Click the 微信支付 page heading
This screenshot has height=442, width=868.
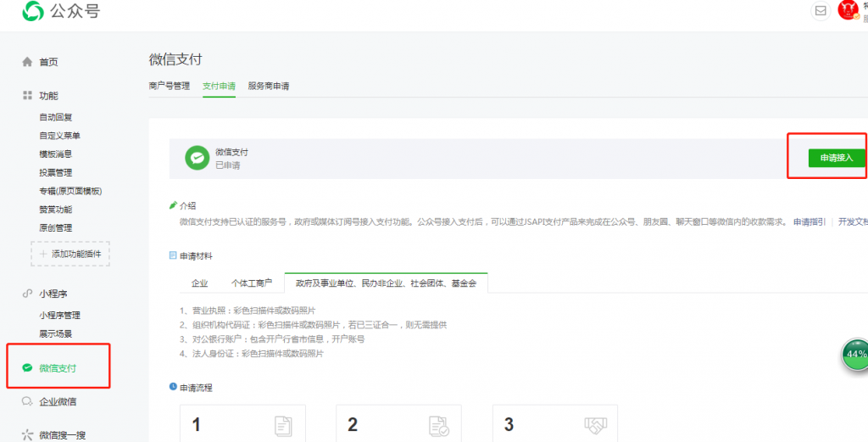pos(175,59)
